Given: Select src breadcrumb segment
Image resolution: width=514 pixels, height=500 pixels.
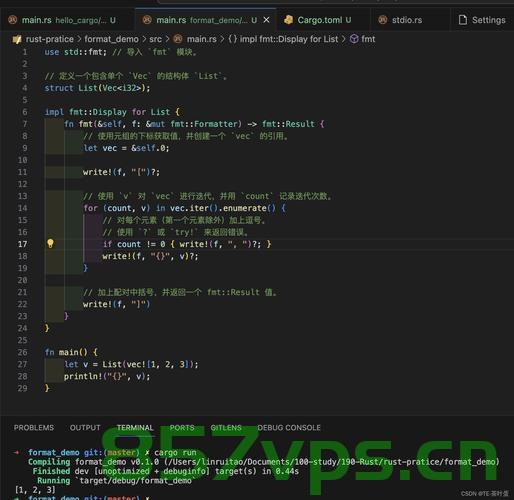Looking at the screenshot, I should [155, 39].
